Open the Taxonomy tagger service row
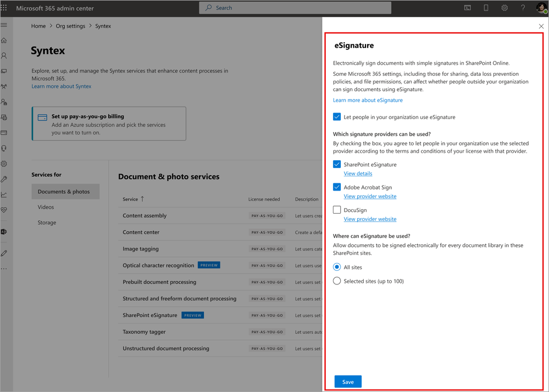The image size is (549, 392). click(220, 332)
